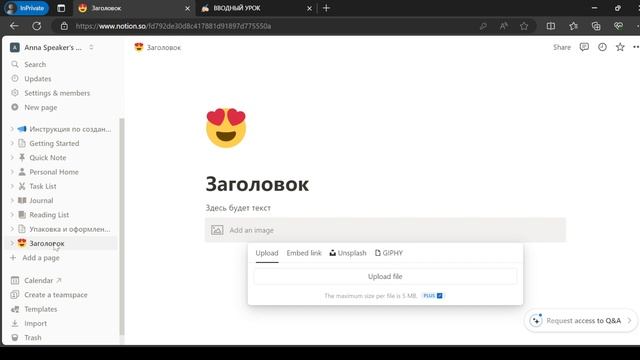This screenshot has width=640, height=360.
Task: Open Settings & members
Action: point(57,93)
